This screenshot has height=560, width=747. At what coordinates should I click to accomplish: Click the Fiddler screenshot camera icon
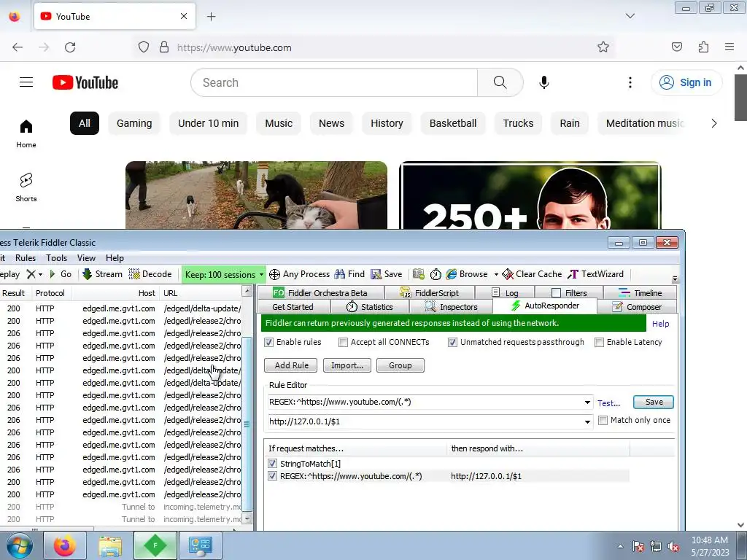[418, 274]
